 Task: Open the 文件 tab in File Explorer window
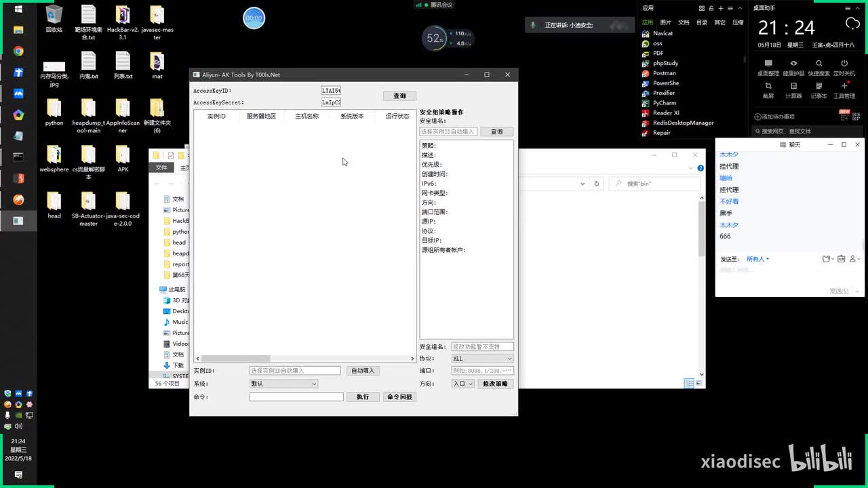pos(161,167)
